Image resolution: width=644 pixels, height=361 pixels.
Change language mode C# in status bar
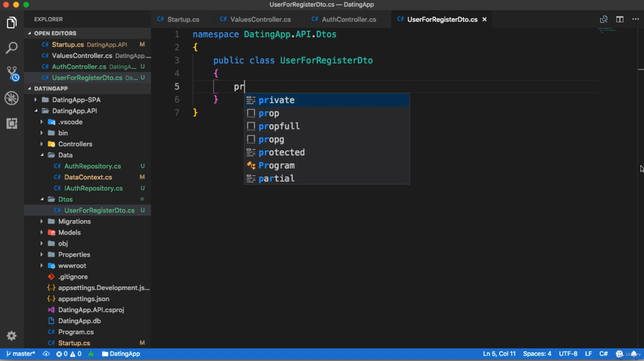click(603, 354)
